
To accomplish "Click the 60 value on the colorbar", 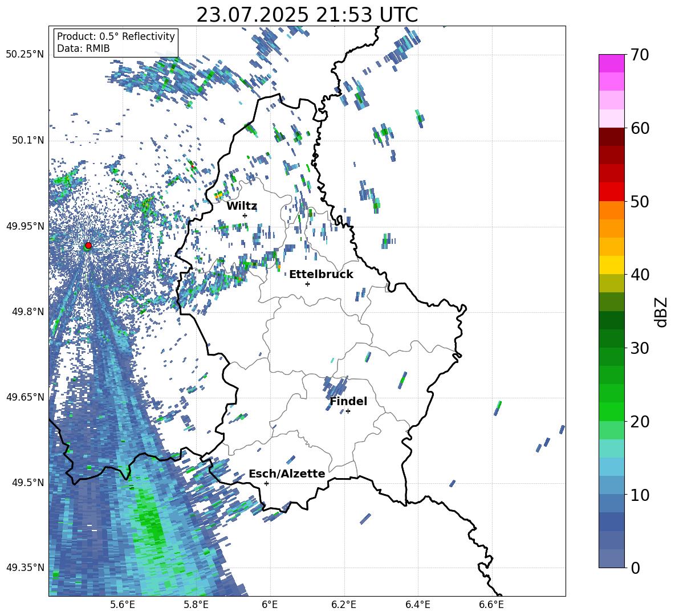I will pyautogui.click(x=640, y=128).
